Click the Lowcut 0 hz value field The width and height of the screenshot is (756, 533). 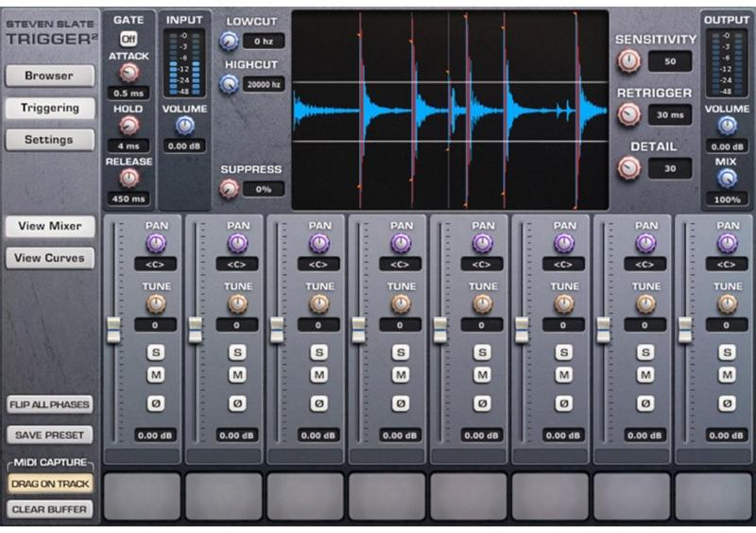264,41
